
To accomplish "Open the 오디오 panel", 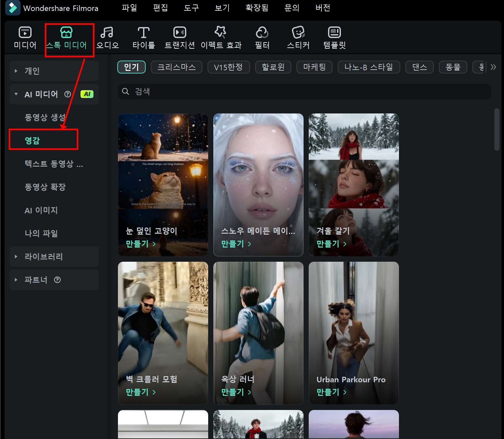I will click(108, 37).
